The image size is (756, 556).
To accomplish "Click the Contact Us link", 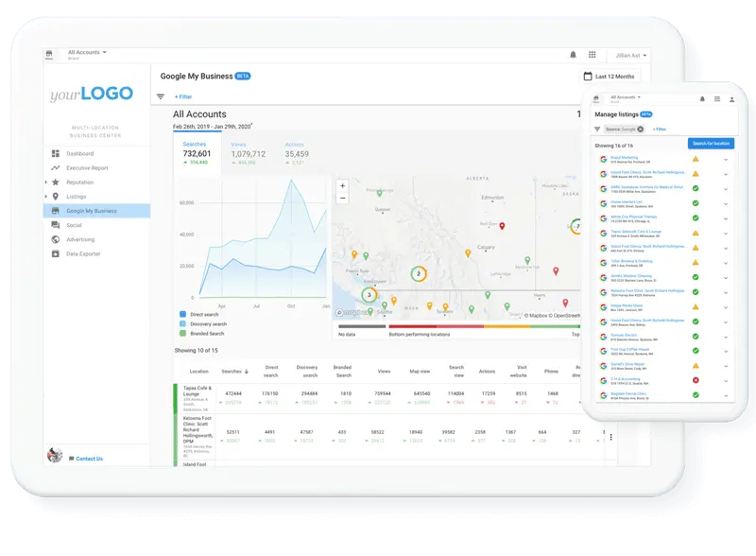I will 89,459.
